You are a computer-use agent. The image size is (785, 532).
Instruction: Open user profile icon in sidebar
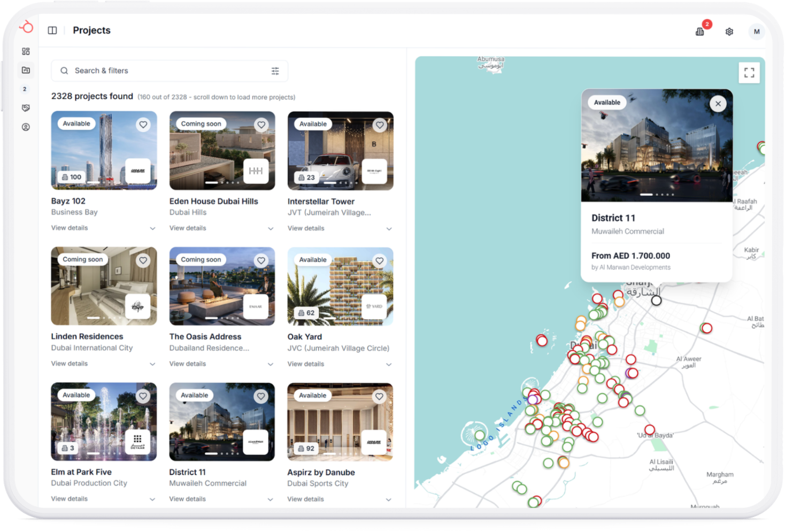tap(26, 127)
